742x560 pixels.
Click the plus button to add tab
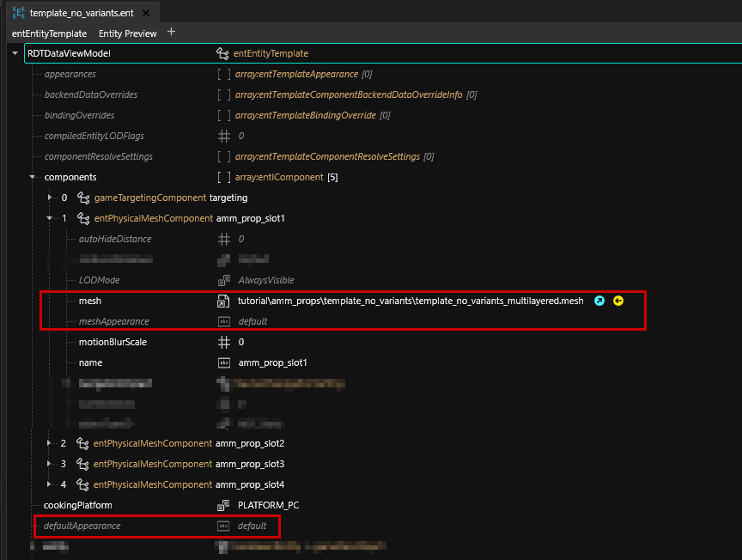tap(171, 32)
